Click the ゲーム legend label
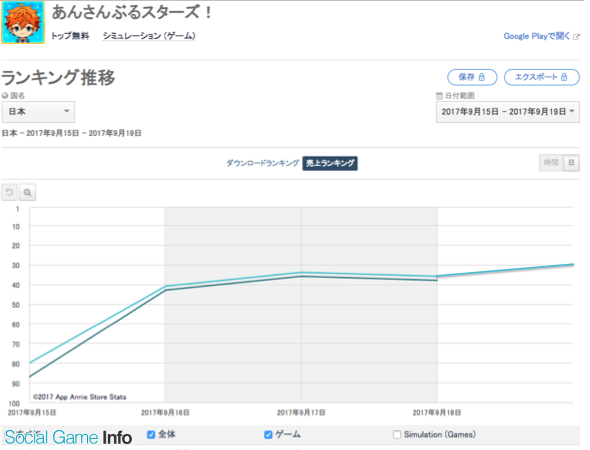Image resolution: width=590 pixels, height=450 pixels. pyautogui.click(x=288, y=435)
